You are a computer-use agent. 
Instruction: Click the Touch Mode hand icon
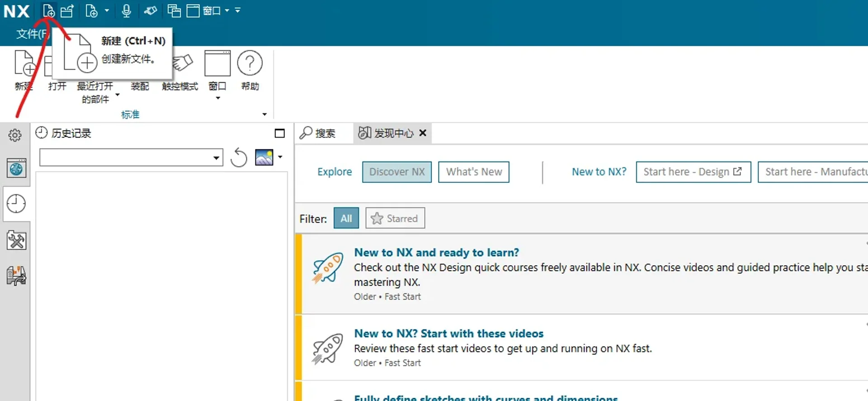182,64
